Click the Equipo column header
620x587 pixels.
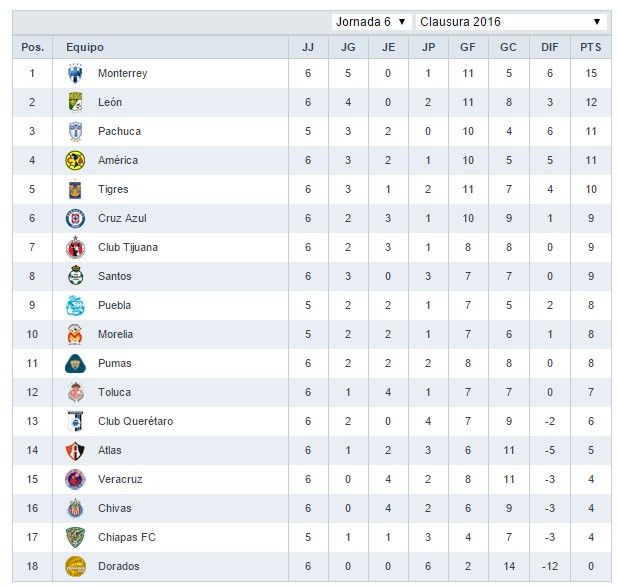coord(84,47)
